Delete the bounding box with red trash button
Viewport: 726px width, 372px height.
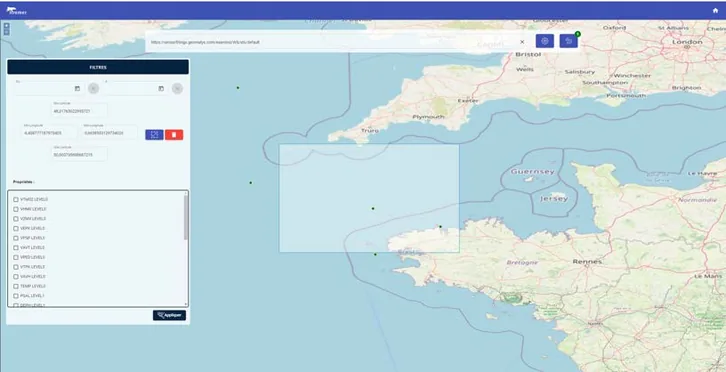[x=174, y=135]
